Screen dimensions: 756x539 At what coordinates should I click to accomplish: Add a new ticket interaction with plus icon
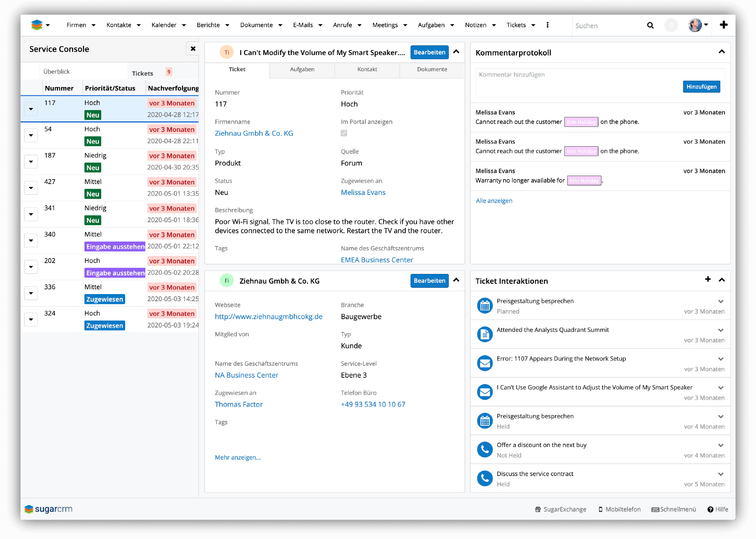pos(708,280)
